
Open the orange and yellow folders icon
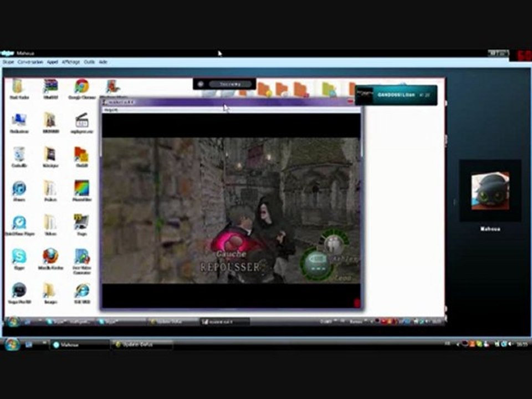pyautogui.click(x=81, y=157)
